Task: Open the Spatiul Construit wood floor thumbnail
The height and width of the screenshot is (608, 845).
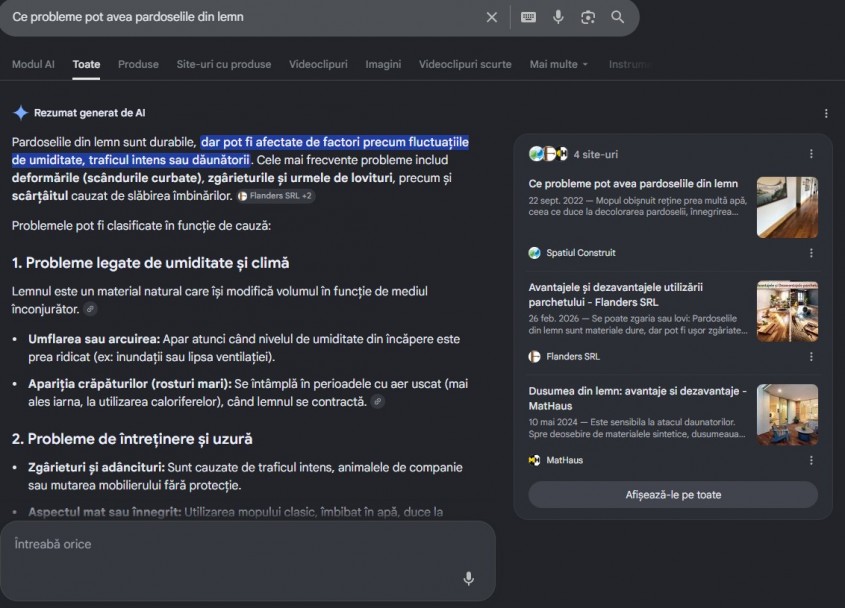Action: point(787,208)
